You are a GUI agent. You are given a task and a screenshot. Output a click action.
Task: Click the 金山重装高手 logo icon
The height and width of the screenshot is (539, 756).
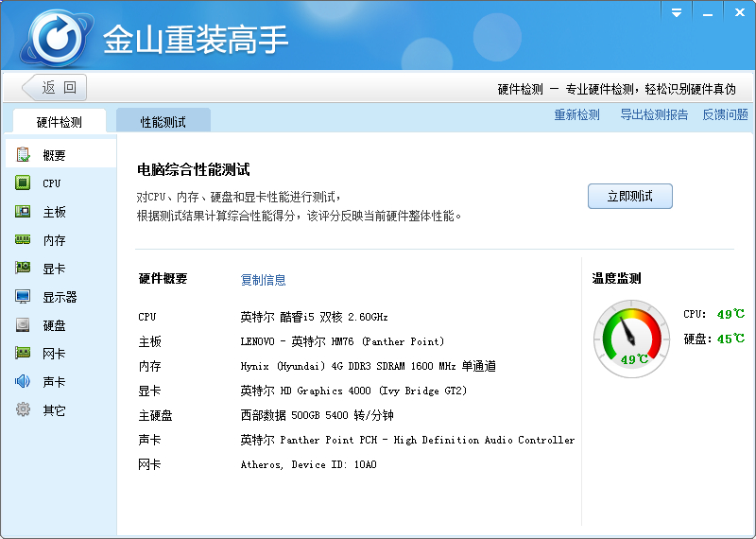[57, 38]
